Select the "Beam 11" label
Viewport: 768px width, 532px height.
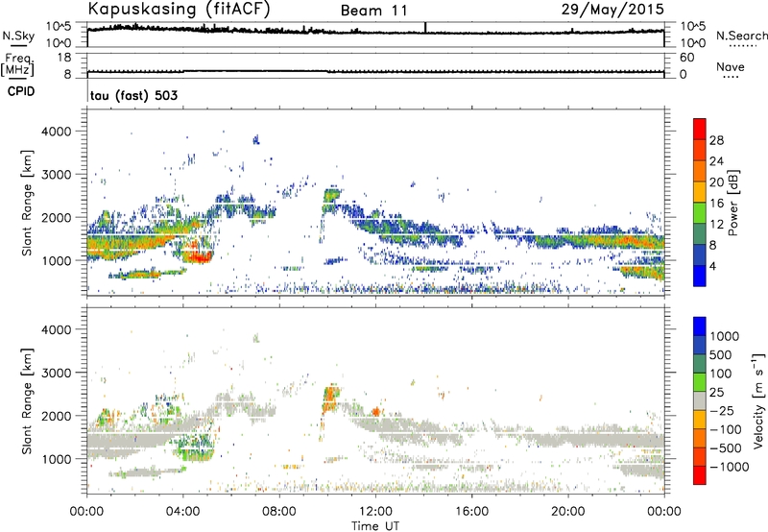(374, 11)
